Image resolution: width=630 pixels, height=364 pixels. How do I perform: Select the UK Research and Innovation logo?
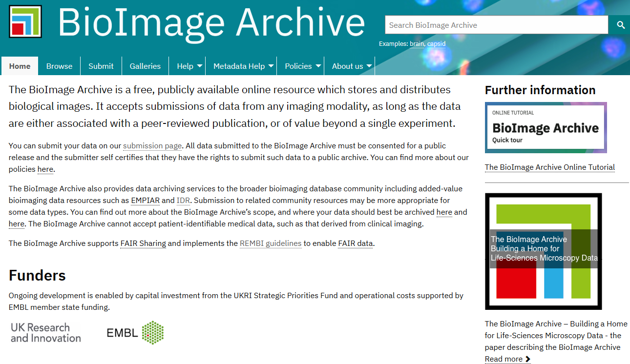tap(45, 332)
